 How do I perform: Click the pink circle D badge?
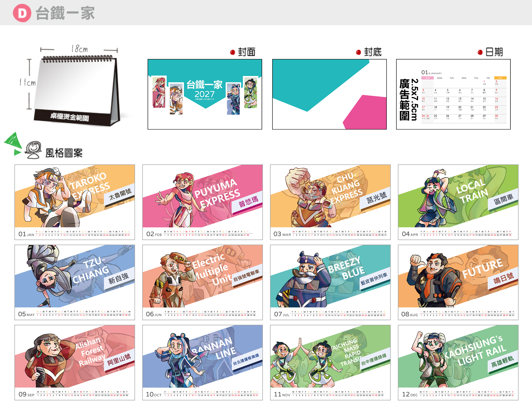(x=22, y=13)
